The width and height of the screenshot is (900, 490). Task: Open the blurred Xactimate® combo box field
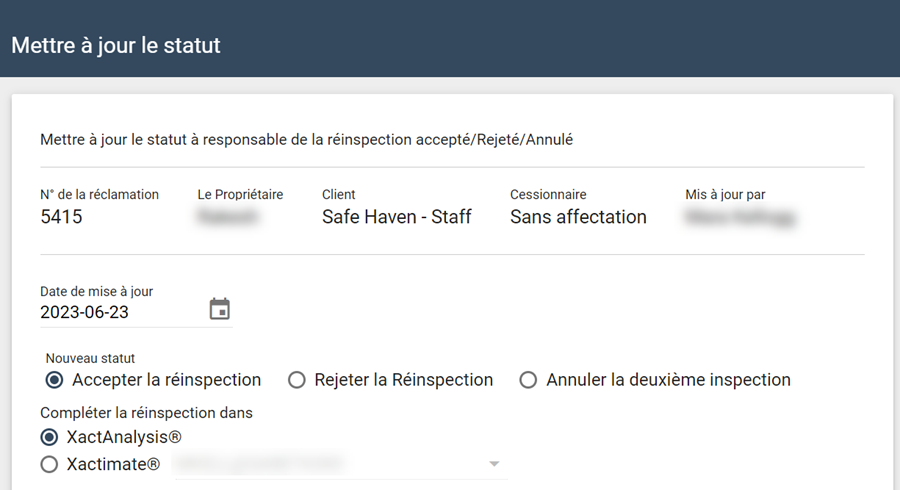[x=330, y=464]
